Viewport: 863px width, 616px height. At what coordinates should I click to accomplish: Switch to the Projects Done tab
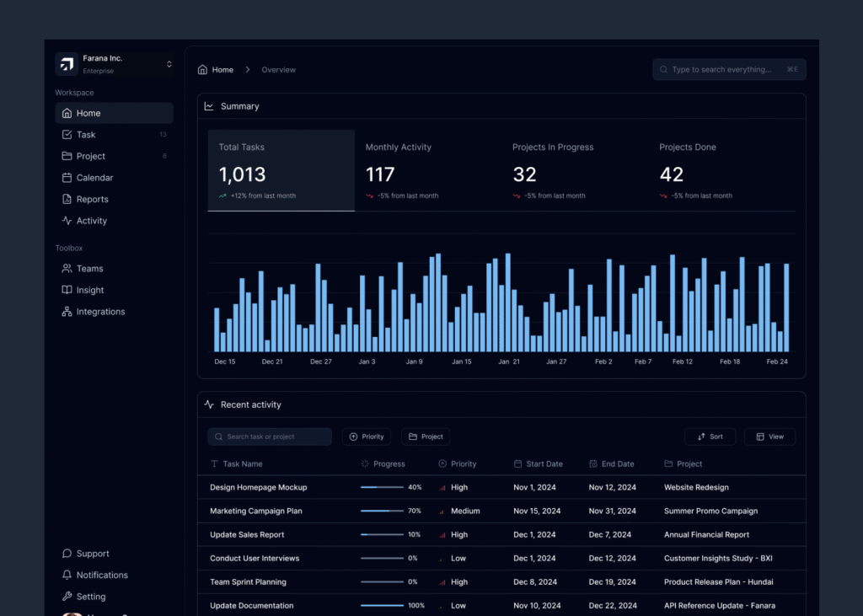click(x=721, y=170)
